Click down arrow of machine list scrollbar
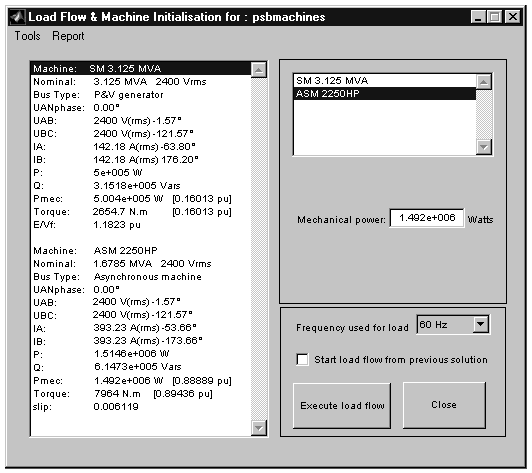The width and height of the screenshot is (532, 473). (x=484, y=147)
